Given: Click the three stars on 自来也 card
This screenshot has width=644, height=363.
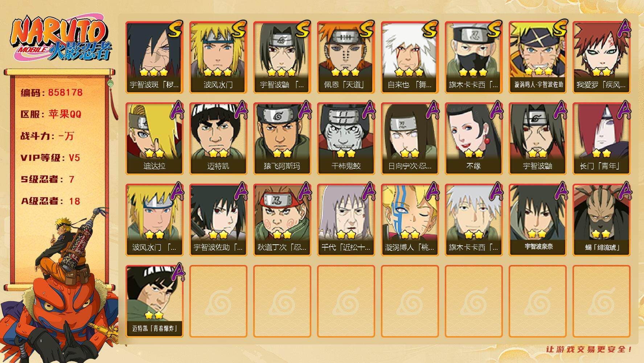Looking at the screenshot, I should pyautogui.click(x=409, y=72).
